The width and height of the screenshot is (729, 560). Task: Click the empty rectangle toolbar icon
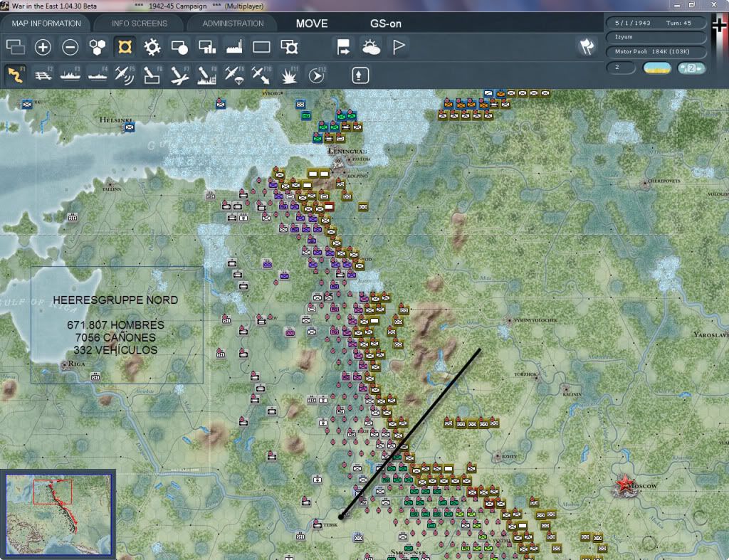pyautogui.click(x=261, y=47)
